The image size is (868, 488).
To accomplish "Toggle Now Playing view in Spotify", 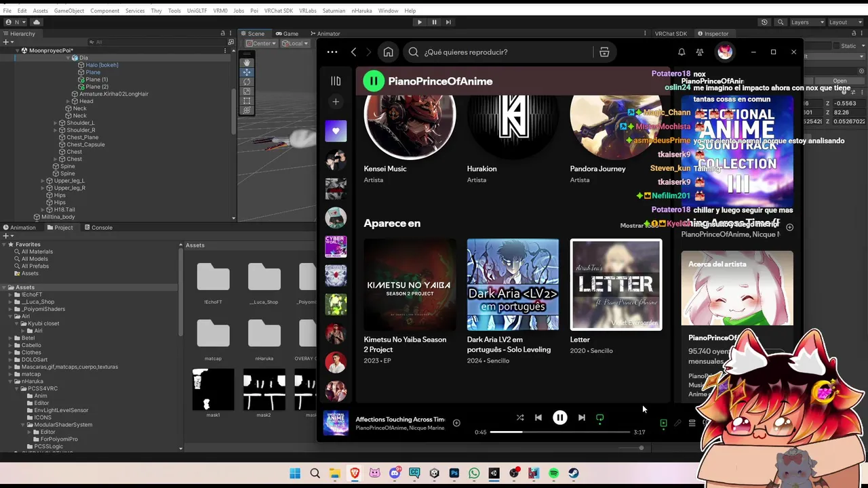I will [663, 423].
